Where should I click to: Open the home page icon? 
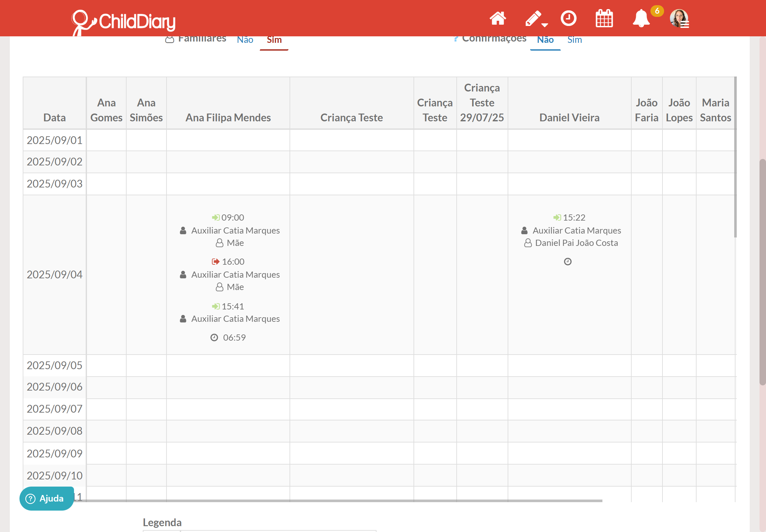click(498, 18)
